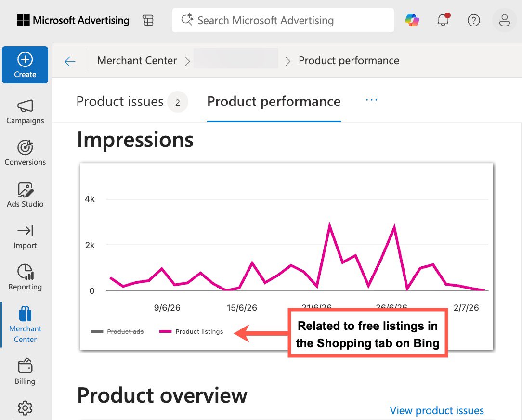
Task: Toggle the Product listings legend series
Action: [x=191, y=331]
